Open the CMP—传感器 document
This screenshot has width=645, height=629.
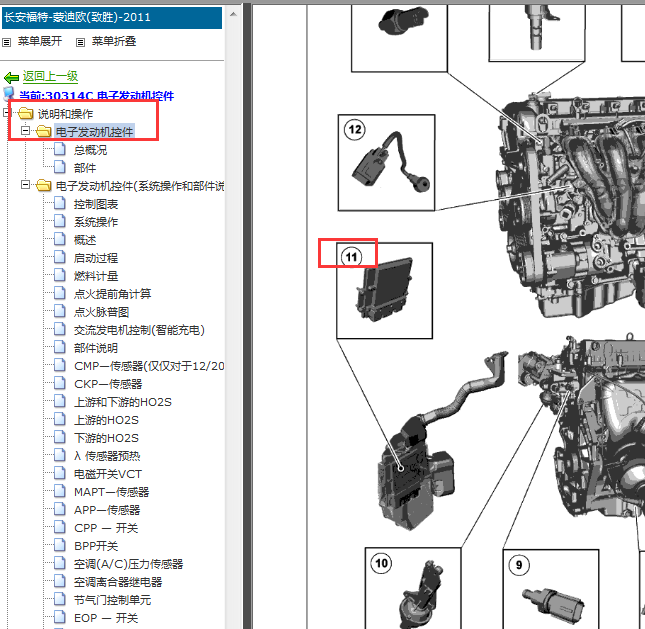pyautogui.click(x=149, y=366)
